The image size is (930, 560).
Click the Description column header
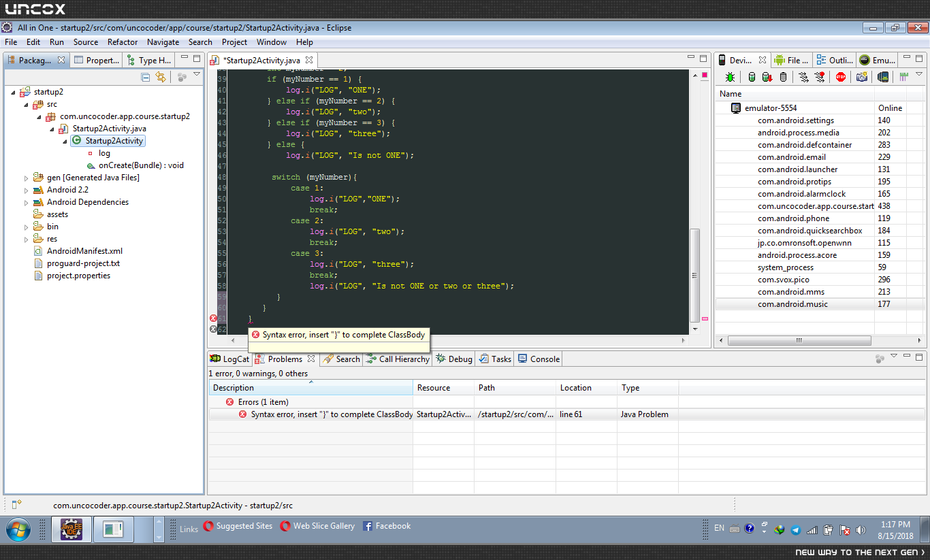click(310, 388)
